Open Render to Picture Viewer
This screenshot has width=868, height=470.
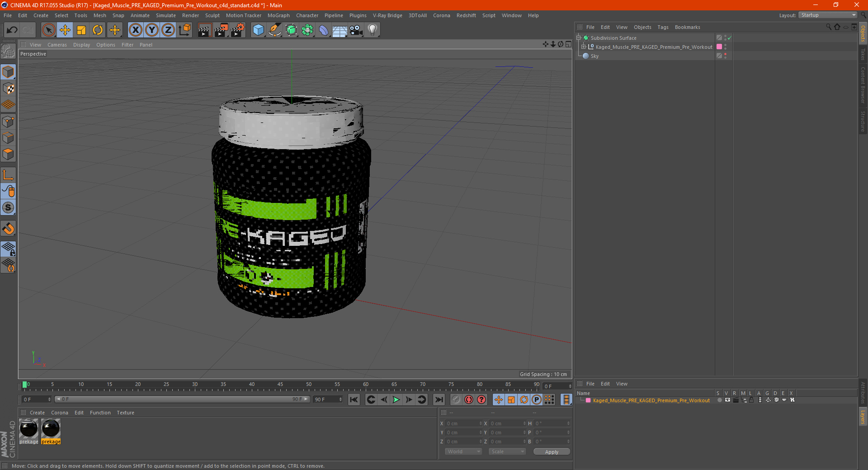click(221, 30)
